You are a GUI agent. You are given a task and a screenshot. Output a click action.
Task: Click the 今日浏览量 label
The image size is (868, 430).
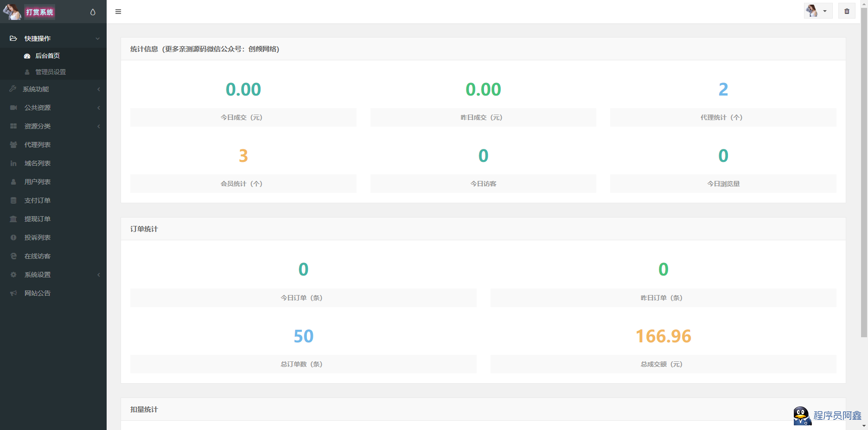pos(723,184)
